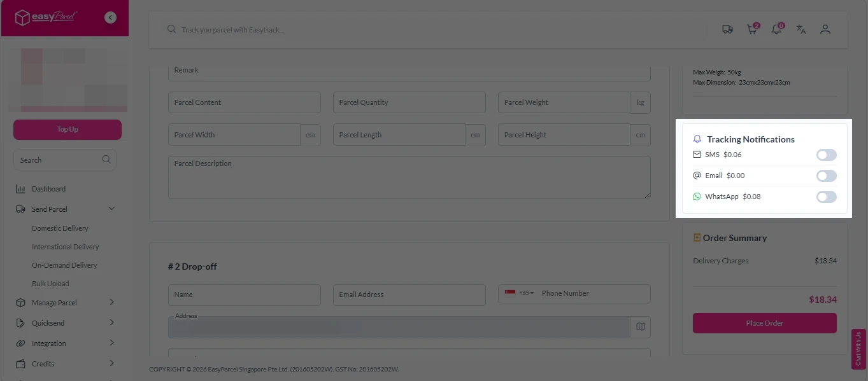This screenshot has height=381, width=868.
Task: Open the user profile icon
Action: point(825,29)
